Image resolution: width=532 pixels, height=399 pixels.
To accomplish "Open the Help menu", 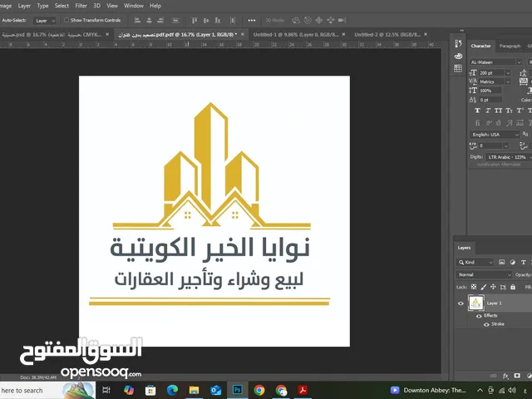I will tap(155, 6).
